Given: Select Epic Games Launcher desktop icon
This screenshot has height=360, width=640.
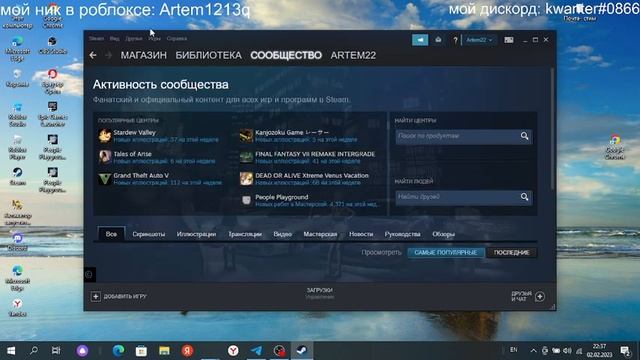Looking at the screenshot, I should coord(52,114).
